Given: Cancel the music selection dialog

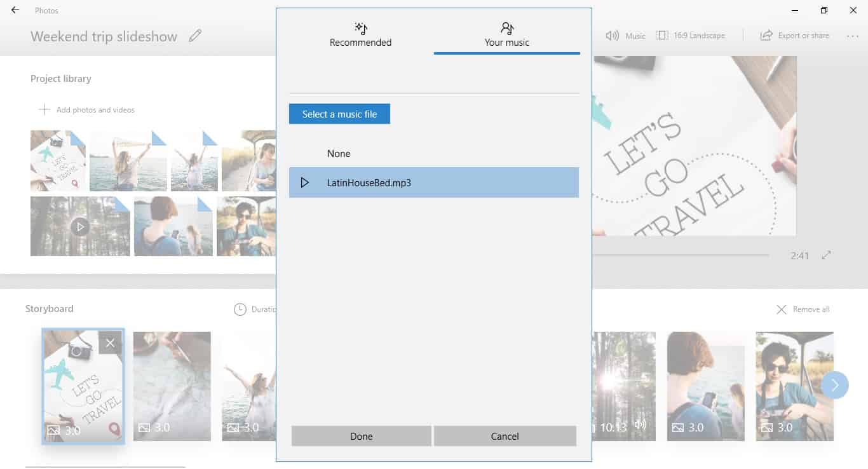Looking at the screenshot, I should pyautogui.click(x=505, y=436).
